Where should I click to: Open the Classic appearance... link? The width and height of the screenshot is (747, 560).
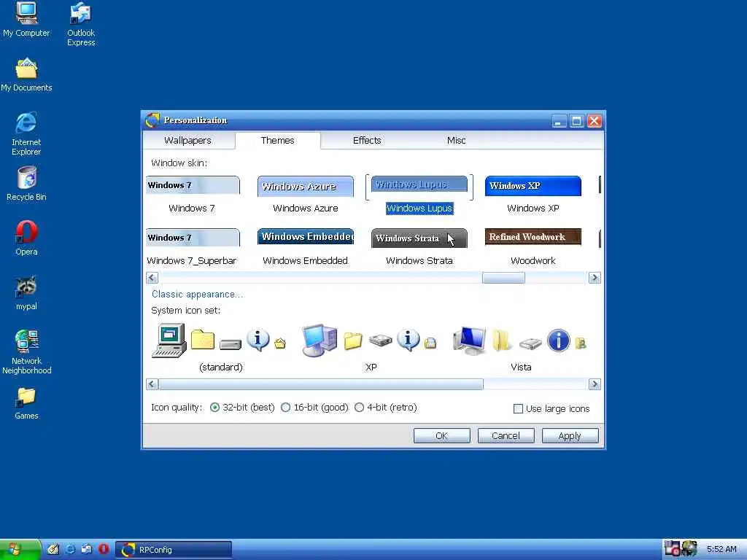click(197, 295)
